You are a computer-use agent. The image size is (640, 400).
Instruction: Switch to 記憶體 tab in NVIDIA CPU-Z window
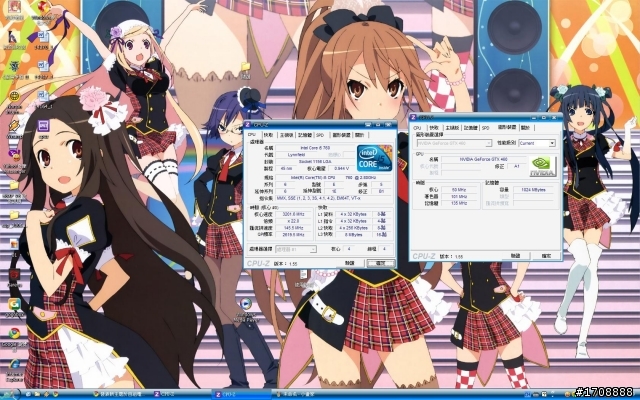point(470,128)
